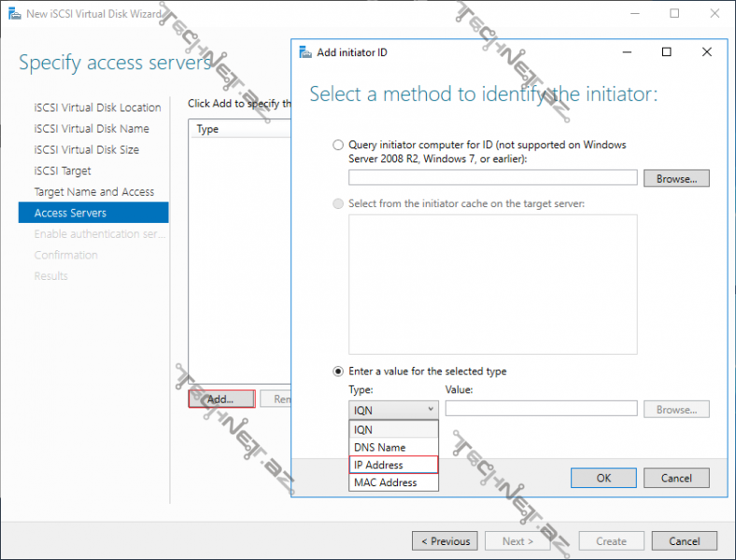This screenshot has height=560, width=736.
Task: Click Cancel in Add initiator ID dialog
Action: (676, 478)
